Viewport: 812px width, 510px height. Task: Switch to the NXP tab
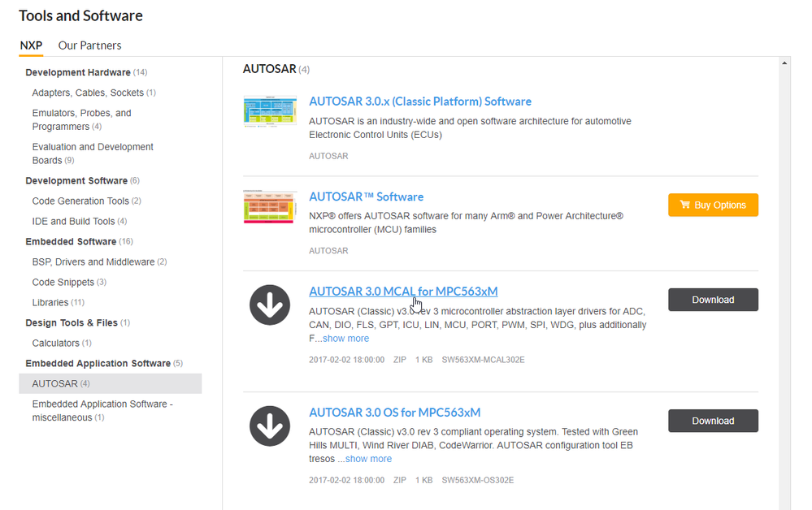(31, 45)
